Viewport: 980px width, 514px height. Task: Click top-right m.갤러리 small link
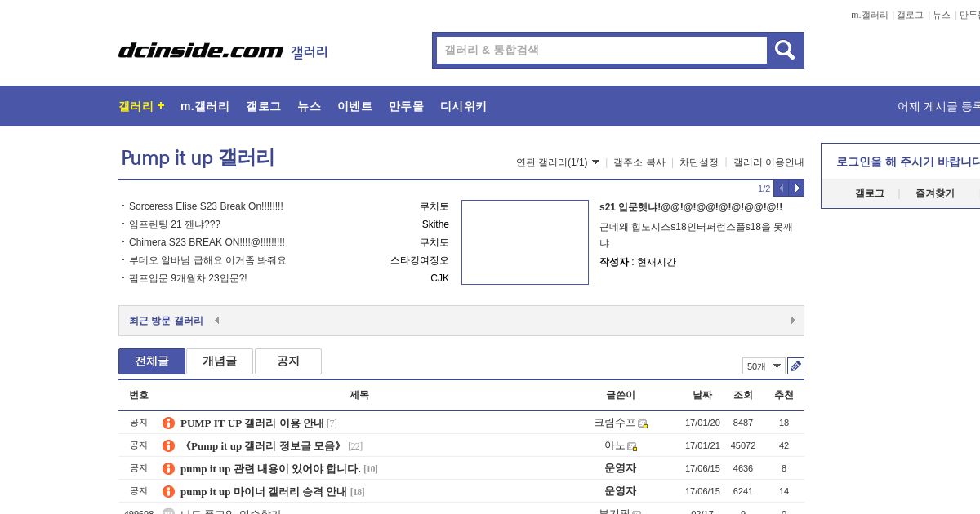[x=870, y=15]
